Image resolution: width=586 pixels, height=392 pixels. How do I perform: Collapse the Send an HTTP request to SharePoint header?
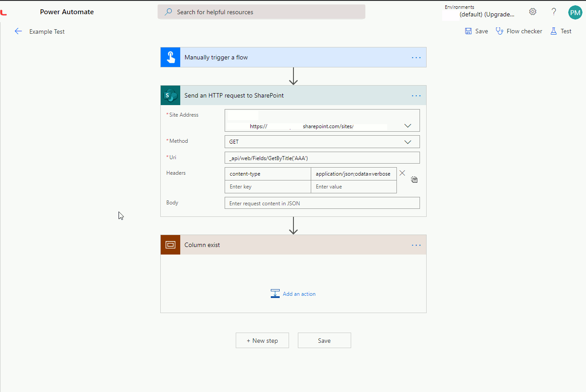click(293, 95)
